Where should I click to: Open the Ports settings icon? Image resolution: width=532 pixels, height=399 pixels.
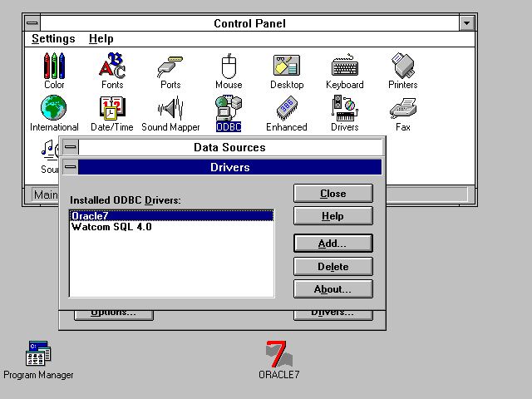point(170,66)
